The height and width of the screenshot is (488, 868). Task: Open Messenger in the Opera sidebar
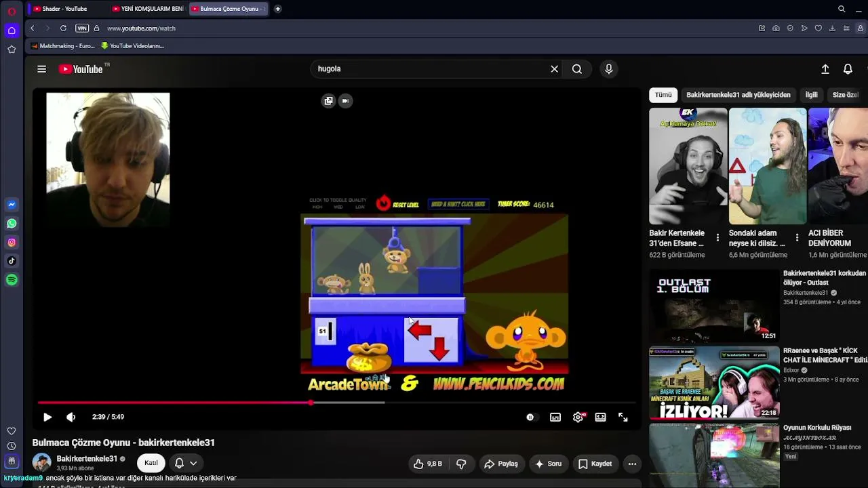[12, 205]
